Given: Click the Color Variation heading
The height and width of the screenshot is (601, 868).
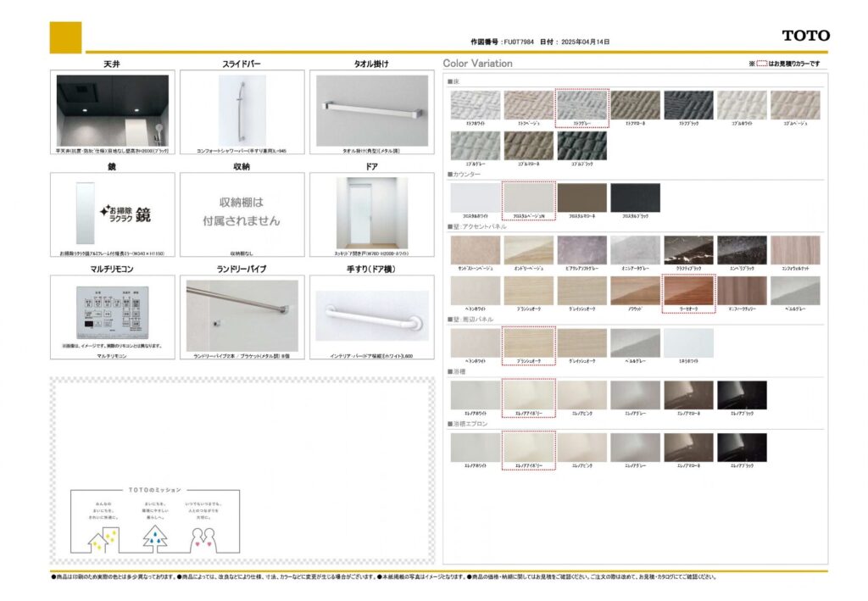Looking at the screenshot, I should [478, 64].
